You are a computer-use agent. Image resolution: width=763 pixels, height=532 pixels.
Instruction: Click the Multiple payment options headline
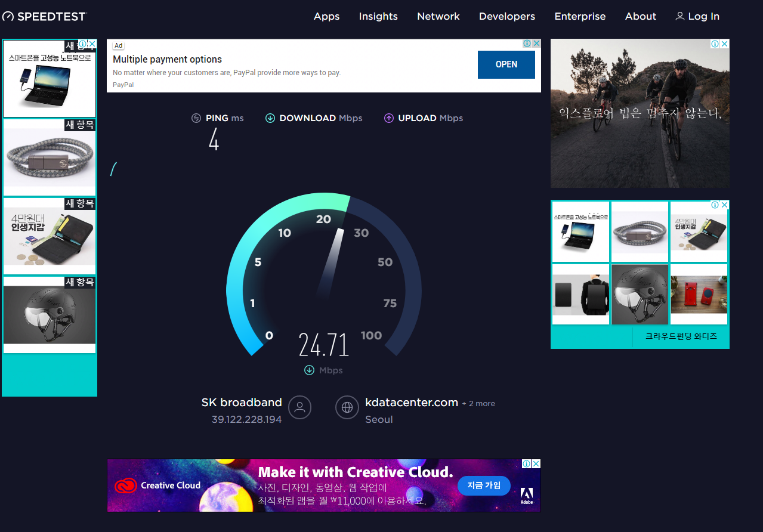[x=167, y=59]
